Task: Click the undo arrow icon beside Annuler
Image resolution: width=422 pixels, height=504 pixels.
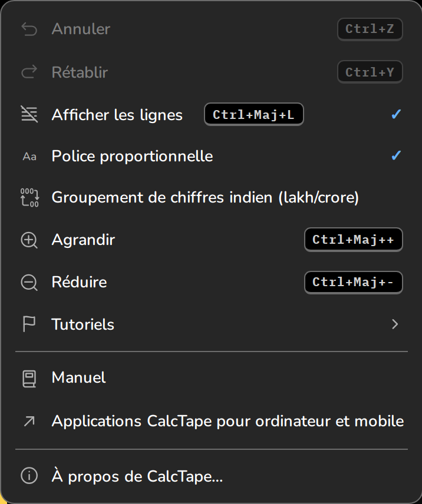Action: click(x=29, y=29)
